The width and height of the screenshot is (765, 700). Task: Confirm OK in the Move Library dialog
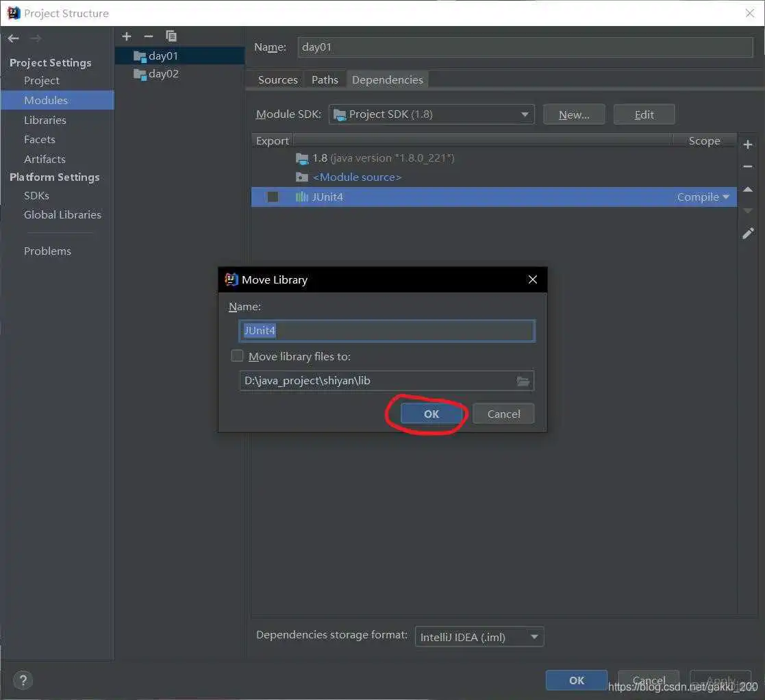(x=431, y=414)
